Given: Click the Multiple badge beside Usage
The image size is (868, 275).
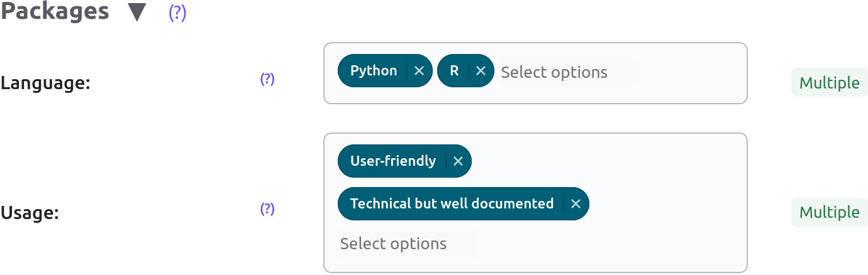Looking at the screenshot, I should [829, 213].
